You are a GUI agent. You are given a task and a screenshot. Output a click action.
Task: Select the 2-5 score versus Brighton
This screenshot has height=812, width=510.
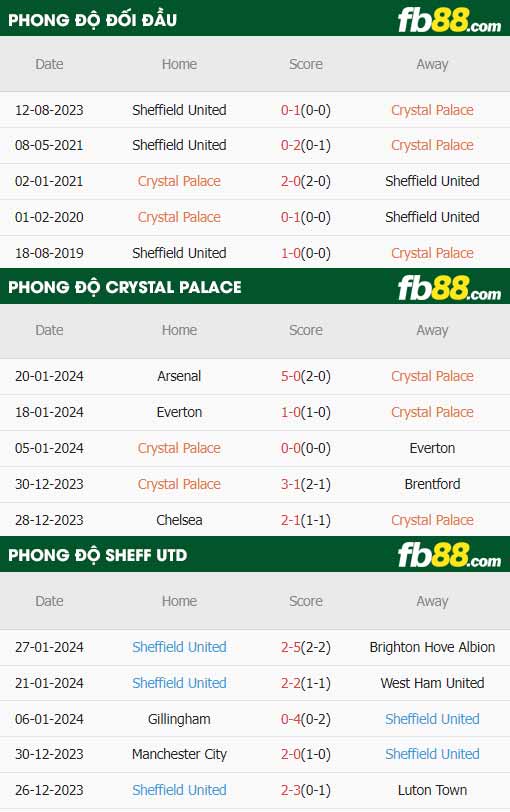(290, 647)
